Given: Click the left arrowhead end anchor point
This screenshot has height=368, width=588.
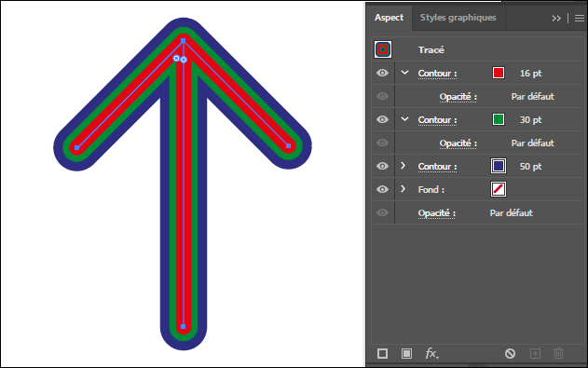Looking at the screenshot, I should [x=76, y=147].
